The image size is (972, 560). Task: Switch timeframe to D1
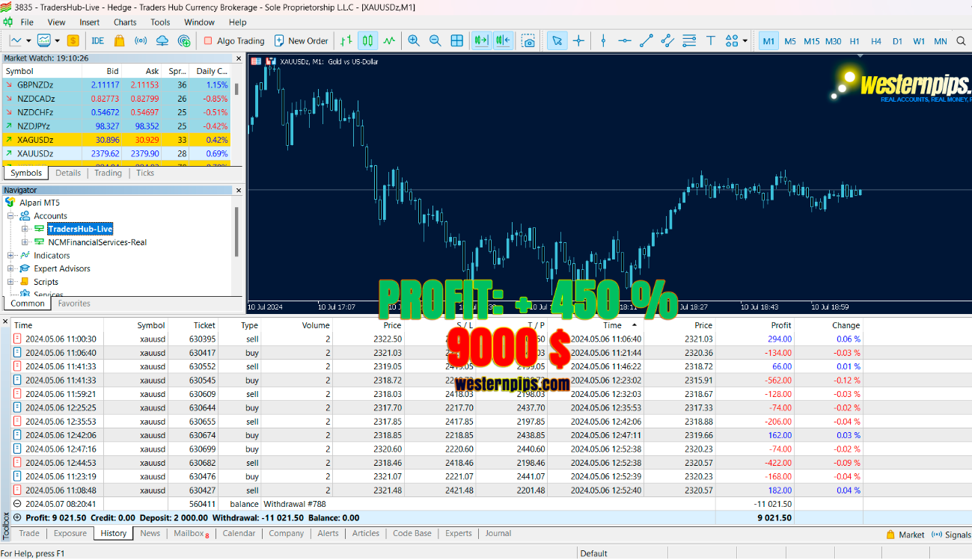[897, 41]
